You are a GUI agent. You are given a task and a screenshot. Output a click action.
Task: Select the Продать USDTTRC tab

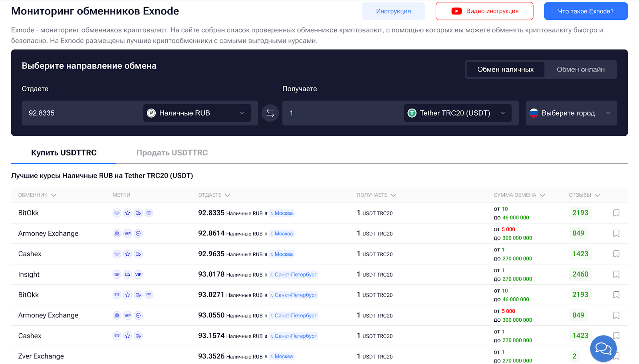tap(172, 153)
